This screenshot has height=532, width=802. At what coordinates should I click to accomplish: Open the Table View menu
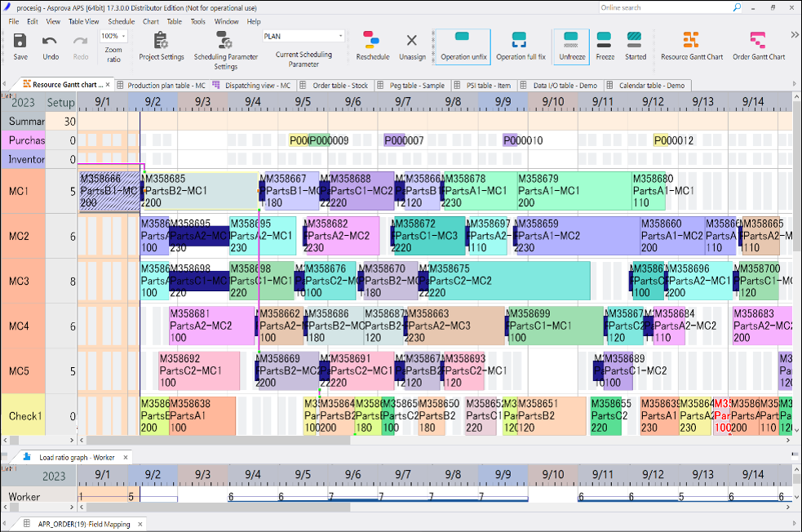click(83, 21)
